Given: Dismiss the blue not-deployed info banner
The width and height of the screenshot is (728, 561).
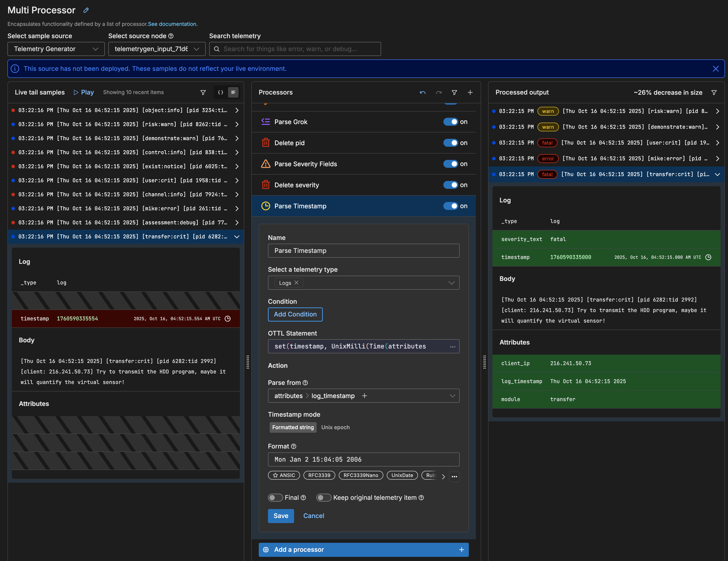Looking at the screenshot, I should tap(715, 69).
